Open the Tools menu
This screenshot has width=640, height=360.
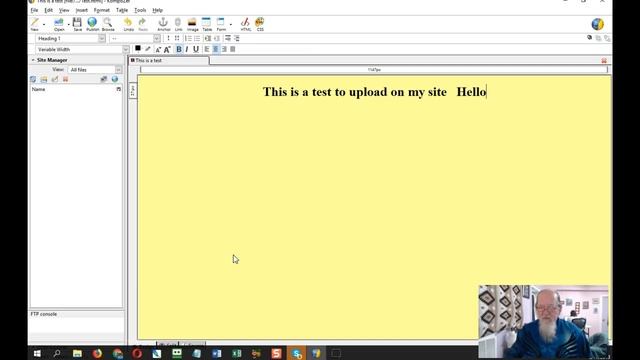[140, 10]
